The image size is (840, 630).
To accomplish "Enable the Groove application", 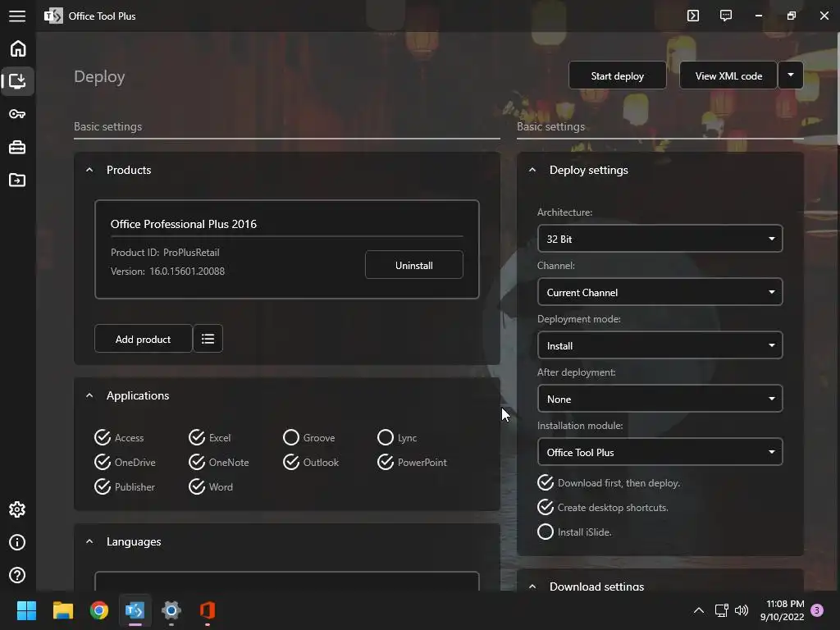I will tap(308, 438).
